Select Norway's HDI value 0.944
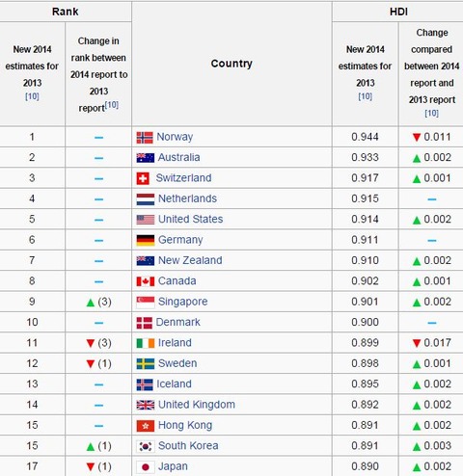The height and width of the screenshot is (476, 463). 365,137
